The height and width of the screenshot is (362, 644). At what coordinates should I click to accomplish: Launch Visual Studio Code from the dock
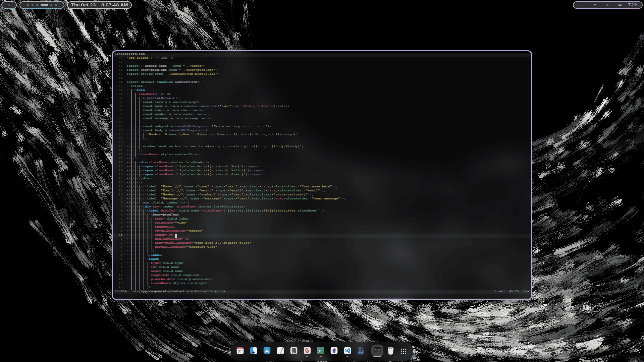(x=347, y=351)
